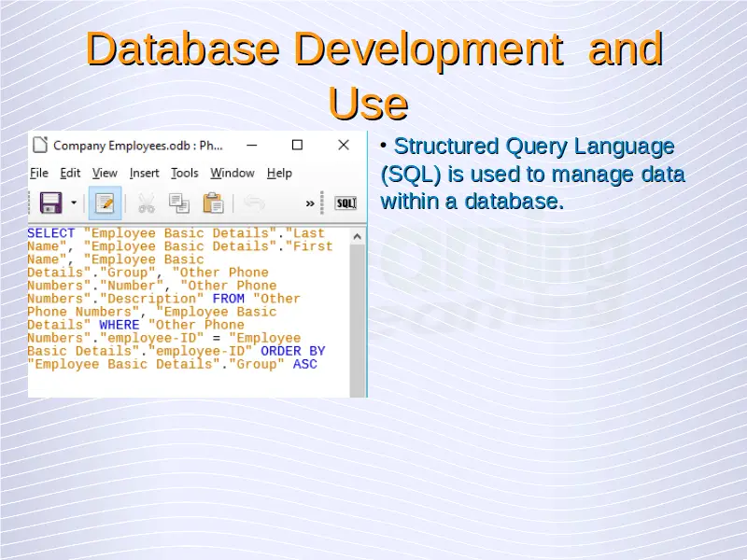The width and height of the screenshot is (747, 560).
Task: Click the WHERE keyword in the query
Action: coord(120,325)
